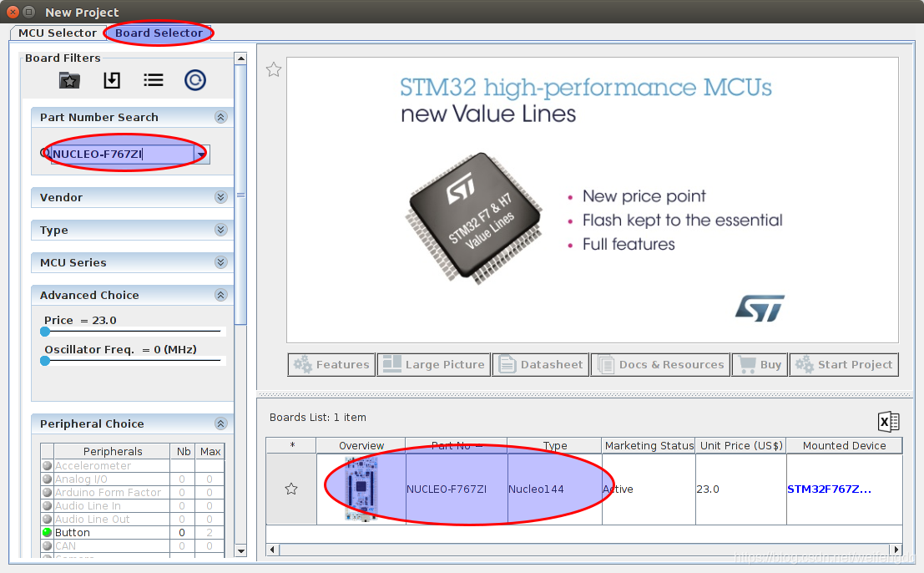Collapse the Part Number Search section

point(221,117)
